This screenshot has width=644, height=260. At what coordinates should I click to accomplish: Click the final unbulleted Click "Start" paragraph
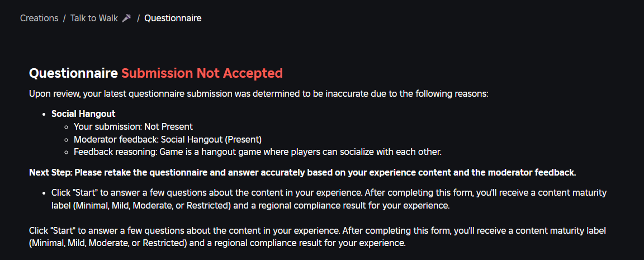pos(318,237)
